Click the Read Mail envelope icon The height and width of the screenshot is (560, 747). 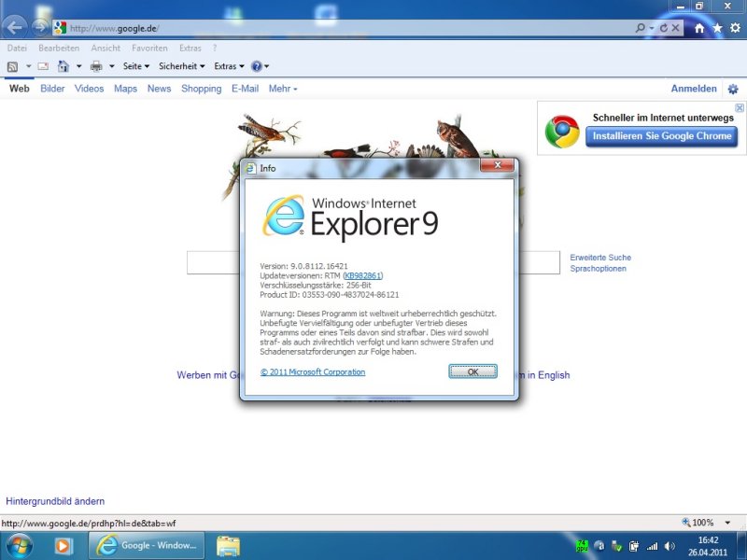[43, 66]
